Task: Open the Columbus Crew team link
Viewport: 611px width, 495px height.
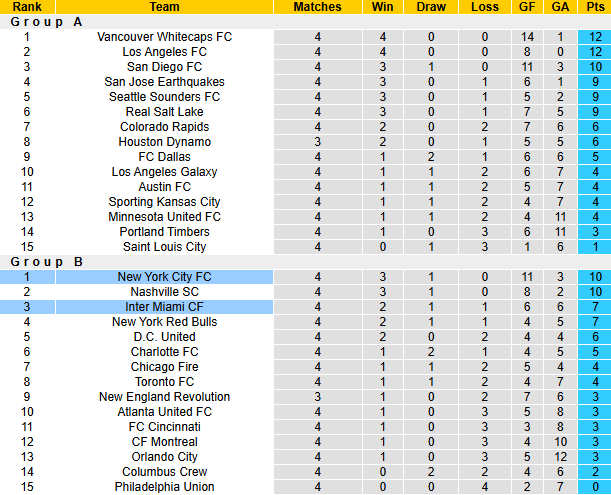Action: pos(164,472)
